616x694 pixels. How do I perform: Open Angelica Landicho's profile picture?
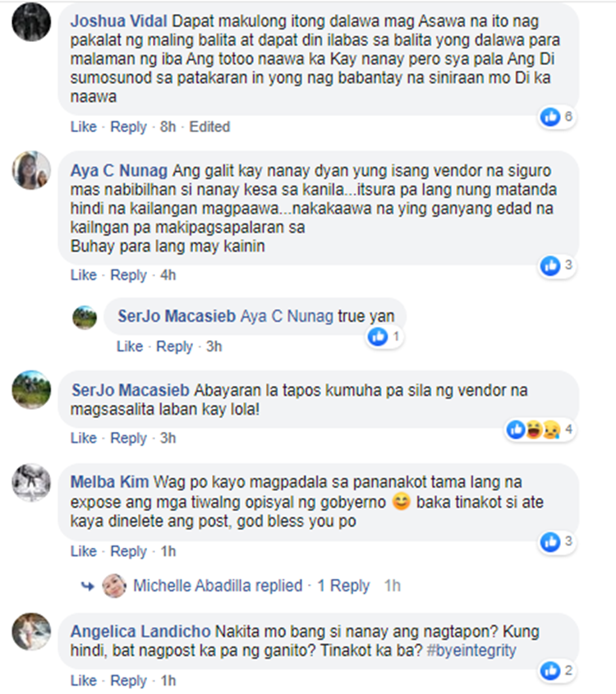click(x=31, y=632)
